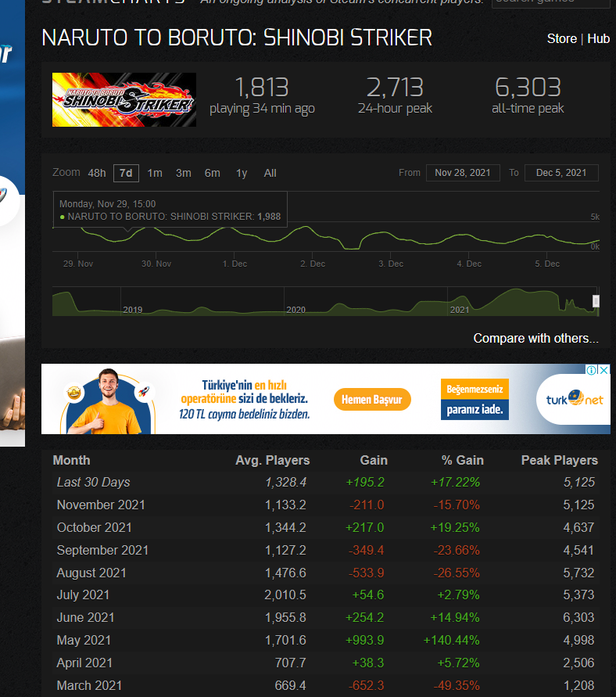
Task: Click the 2,713 24-hour peak value
Action: coord(395,87)
